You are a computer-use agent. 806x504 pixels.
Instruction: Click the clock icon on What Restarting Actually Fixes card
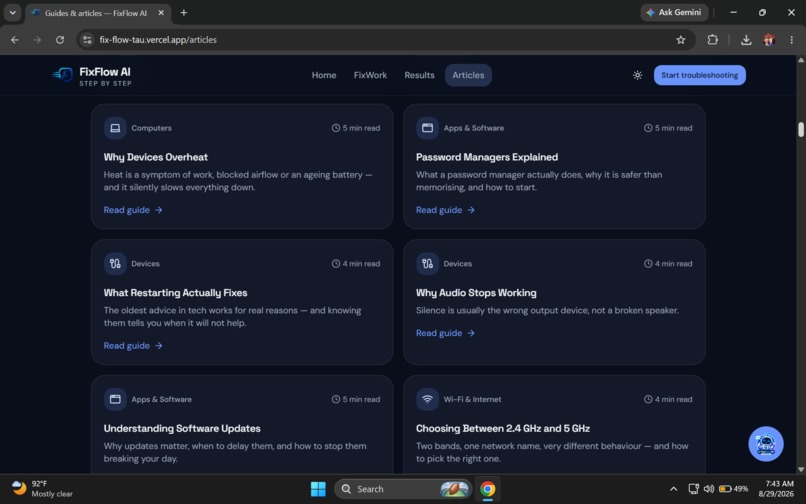pyautogui.click(x=336, y=264)
